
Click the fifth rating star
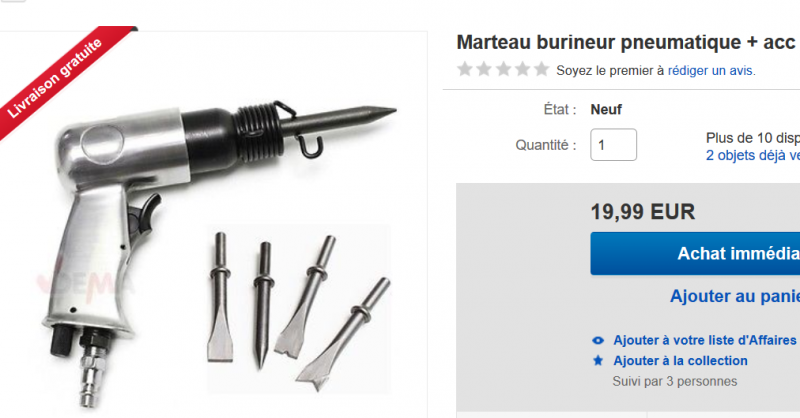click(541, 69)
